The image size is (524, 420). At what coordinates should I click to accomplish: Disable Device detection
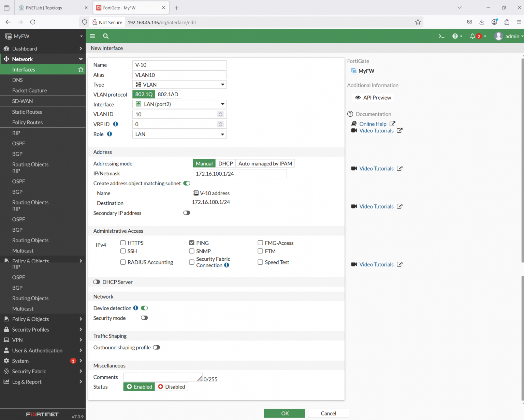pyautogui.click(x=144, y=308)
